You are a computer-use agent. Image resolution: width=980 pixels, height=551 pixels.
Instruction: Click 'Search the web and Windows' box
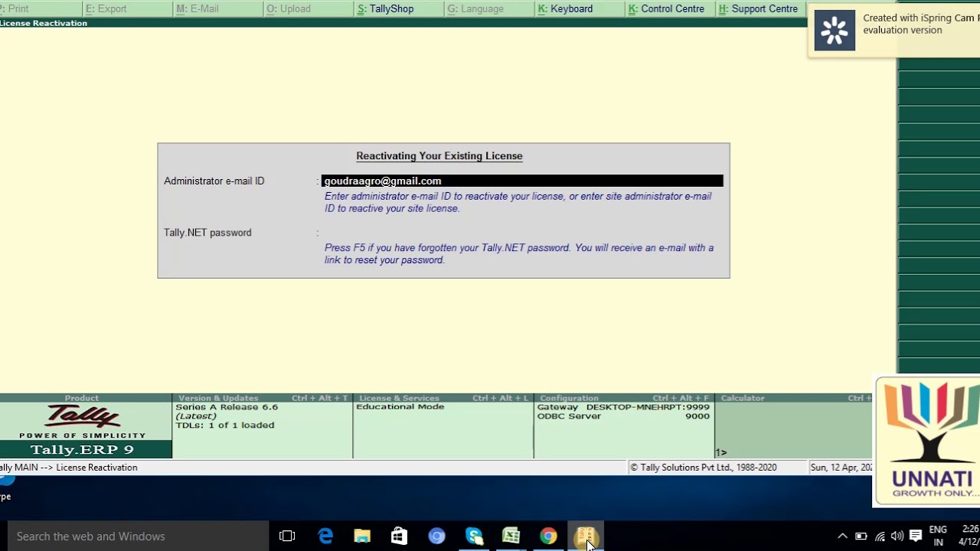138,536
